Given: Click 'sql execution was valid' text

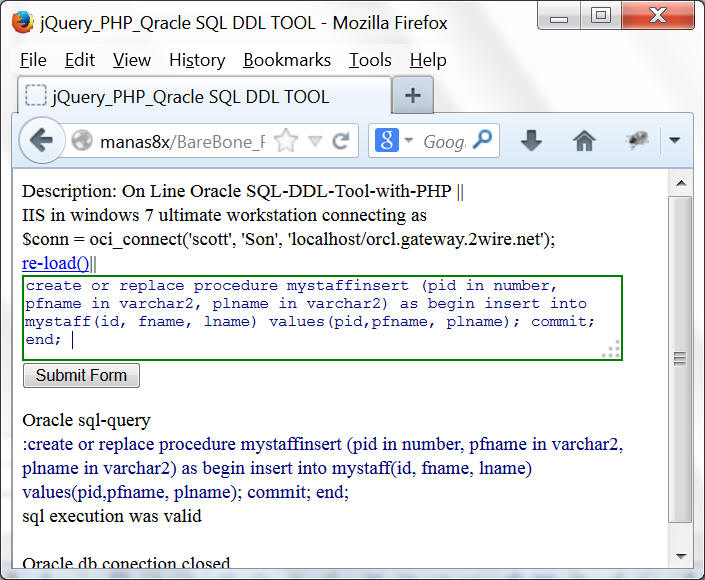Looking at the screenshot, I should [x=112, y=516].
